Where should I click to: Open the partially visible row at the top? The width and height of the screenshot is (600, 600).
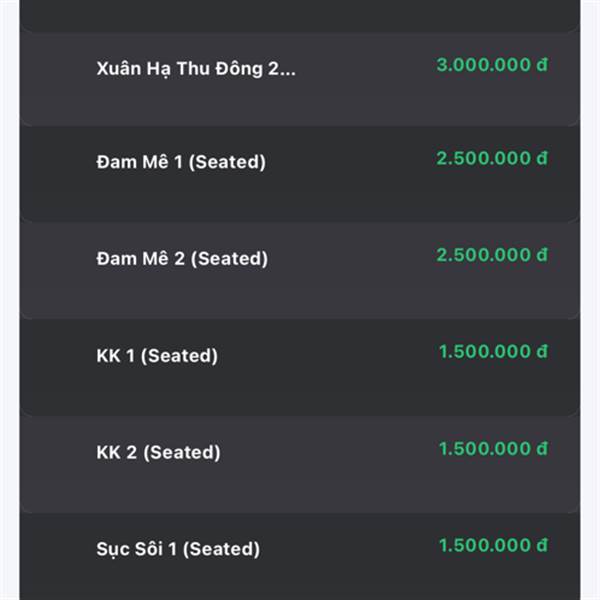[300, 15]
